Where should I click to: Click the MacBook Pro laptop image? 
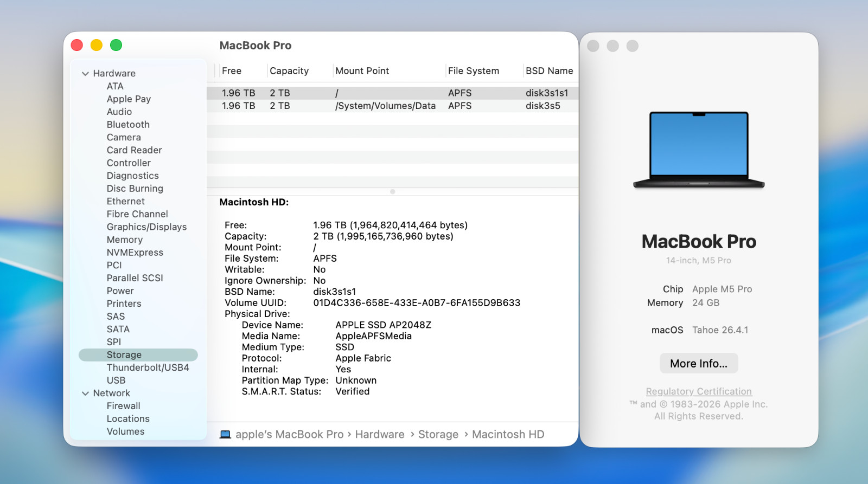699,150
